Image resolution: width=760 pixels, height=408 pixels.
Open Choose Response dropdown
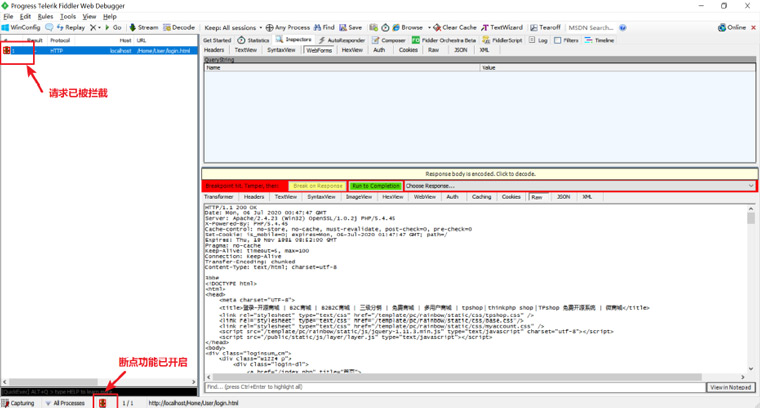click(580, 186)
